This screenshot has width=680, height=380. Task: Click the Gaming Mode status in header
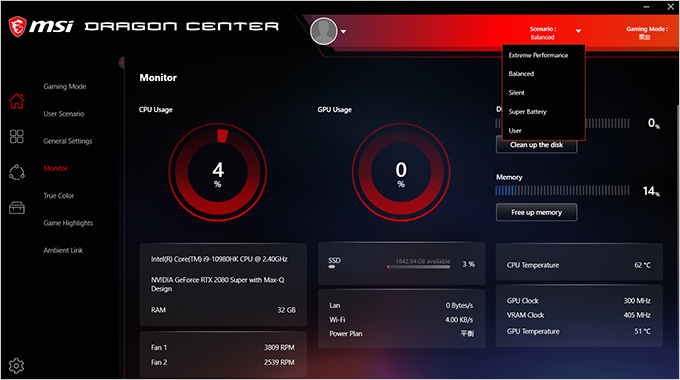[646, 33]
